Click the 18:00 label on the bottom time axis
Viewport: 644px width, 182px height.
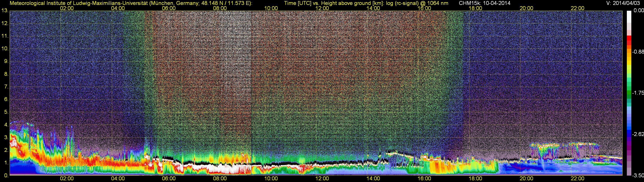coord(475,179)
